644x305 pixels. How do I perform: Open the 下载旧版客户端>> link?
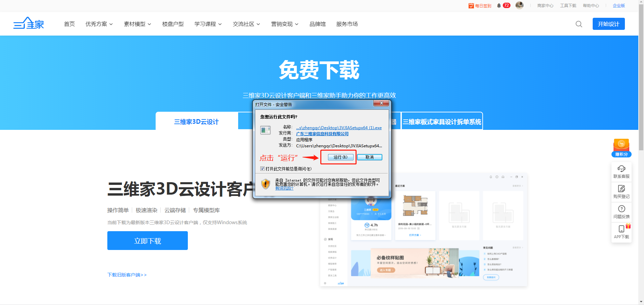[127, 275]
